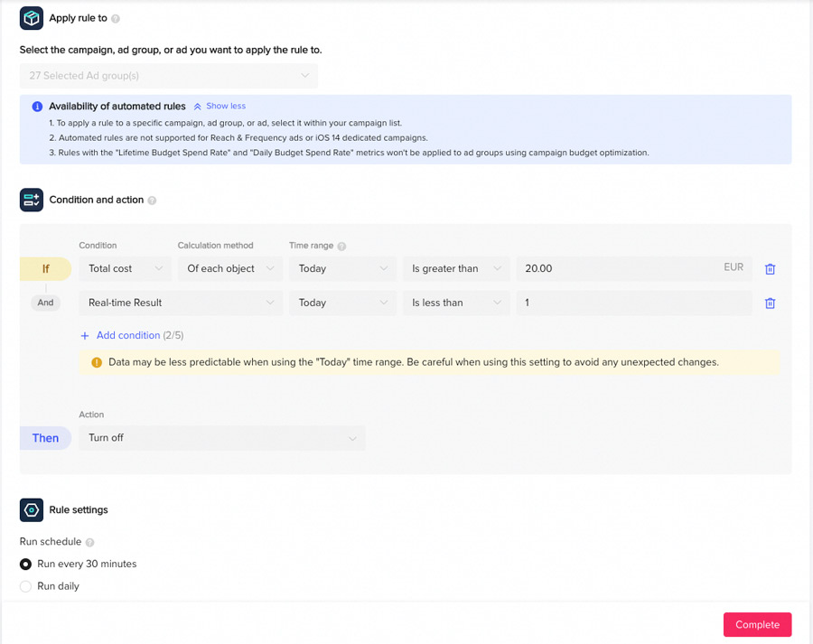Screen dimensions: 813x644
Task: Select the Run daily radio button
Action: (x=27, y=585)
